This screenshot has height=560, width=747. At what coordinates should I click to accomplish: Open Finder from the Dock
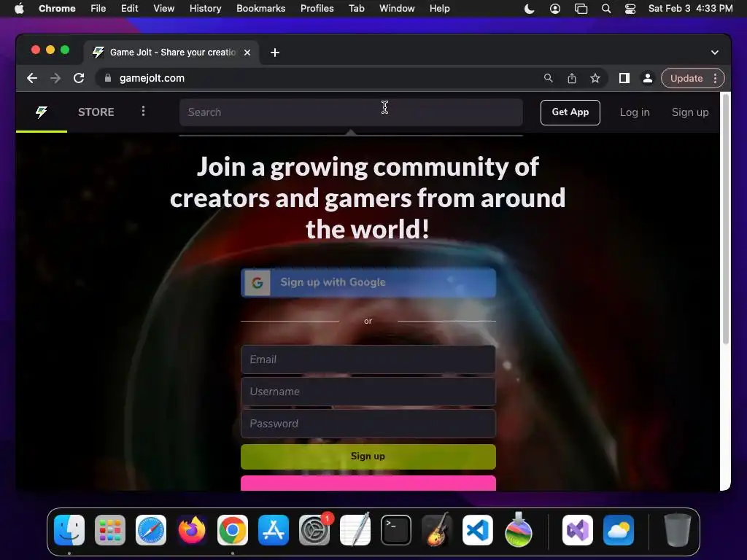(x=69, y=530)
